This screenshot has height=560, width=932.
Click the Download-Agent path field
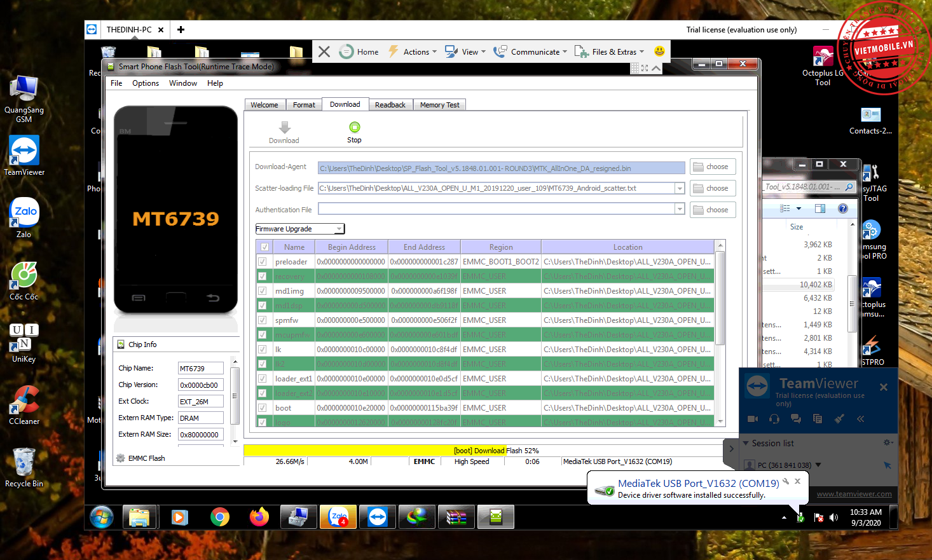(502, 168)
